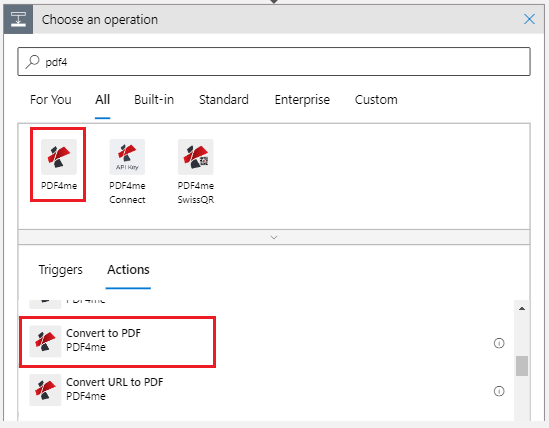Image resolution: width=549 pixels, height=428 pixels.
Task: Click the Convert to PDF action icon
Action: tap(45, 341)
